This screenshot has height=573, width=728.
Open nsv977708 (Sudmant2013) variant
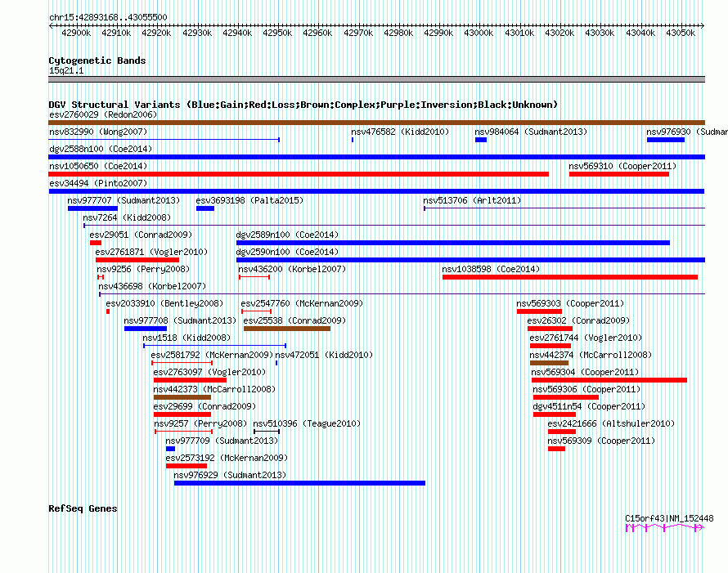(146, 329)
